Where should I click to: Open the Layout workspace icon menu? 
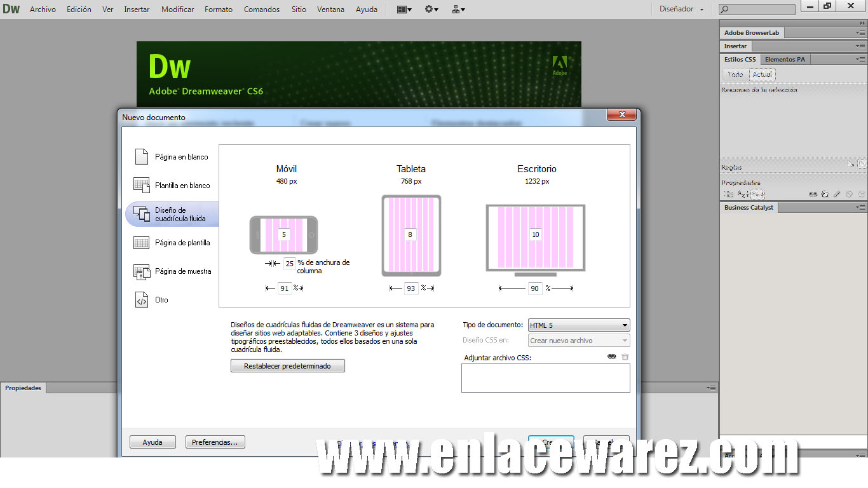tap(404, 10)
